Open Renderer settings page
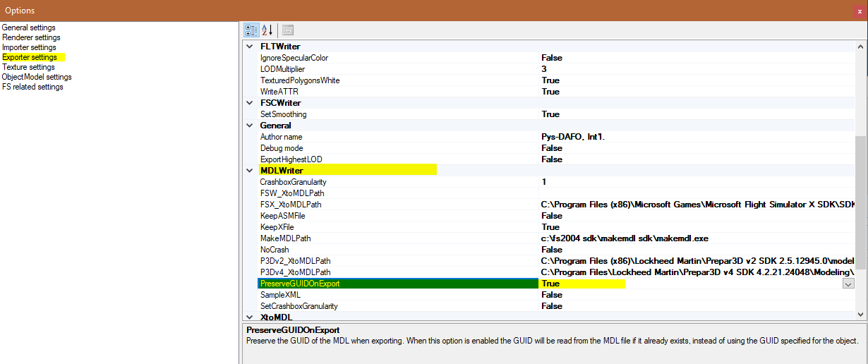868x364 pixels. [30, 37]
